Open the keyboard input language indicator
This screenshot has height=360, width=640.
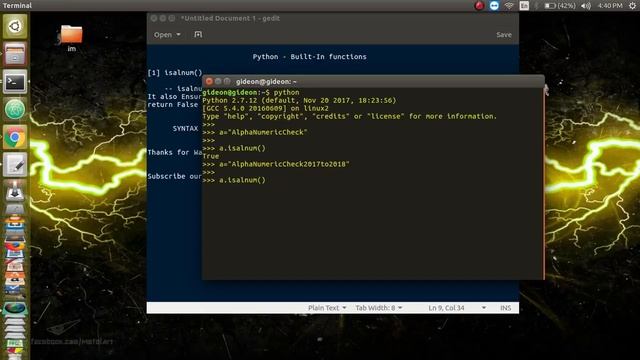click(x=524, y=6)
